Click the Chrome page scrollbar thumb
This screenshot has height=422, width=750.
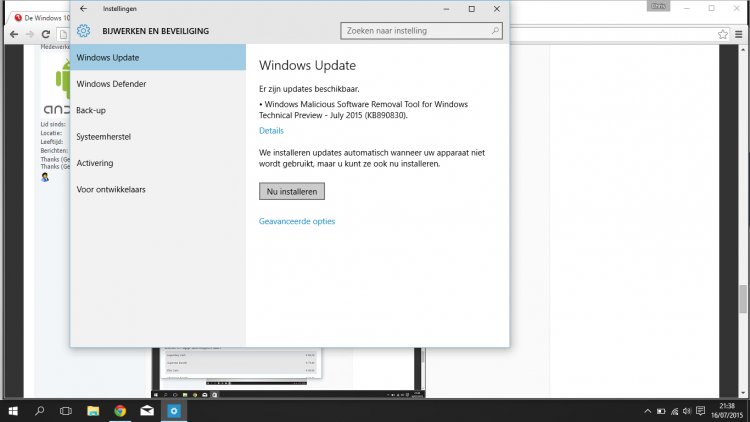coord(743,299)
